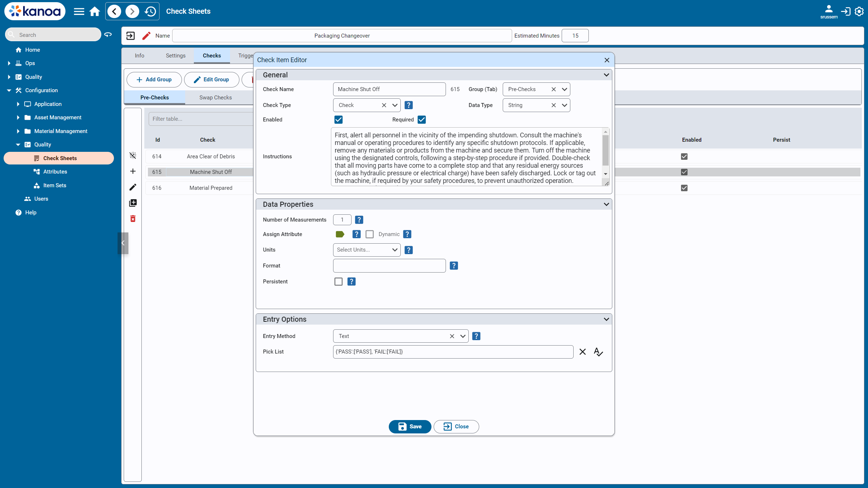Expand the Entry Options section
Image resolution: width=868 pixels, height=488 pixels.
point(606,319)
